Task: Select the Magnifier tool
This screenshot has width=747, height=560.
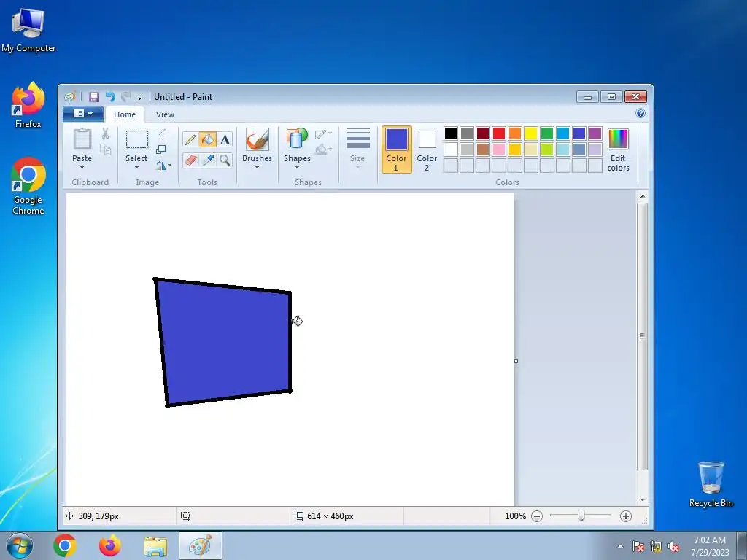Action: click(x=225, y=160)
